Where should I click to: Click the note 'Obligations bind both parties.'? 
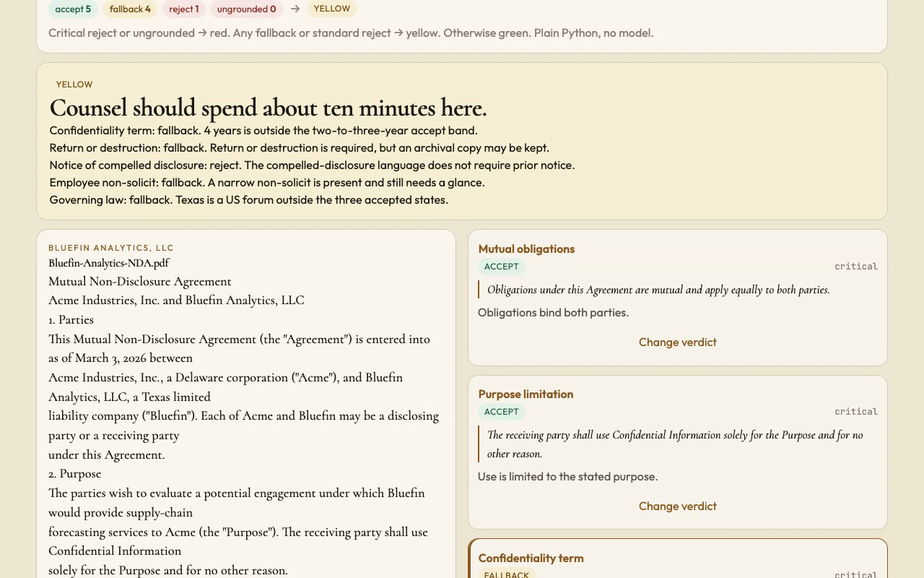(553, 313)
